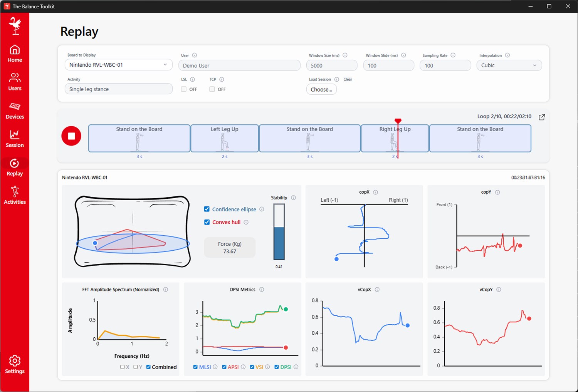Show info for Confidence ellipse

[262, 209]
